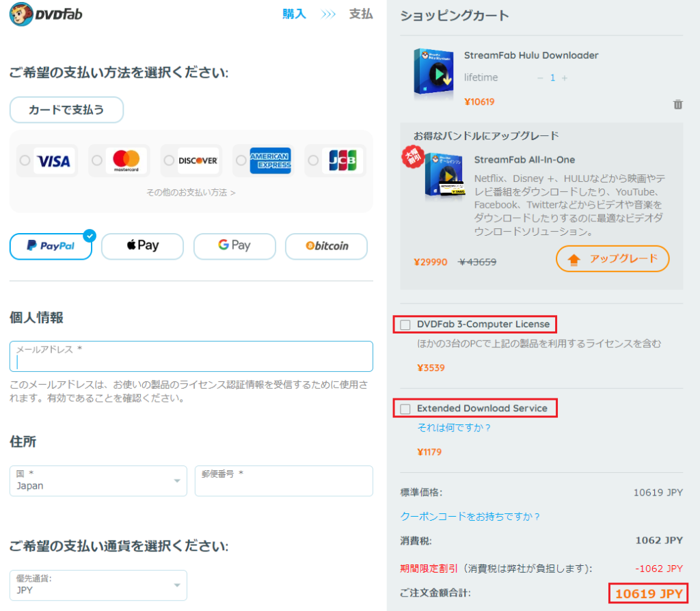Viewport: 700px width, 611px height.
Task: Open the 国 country dropdown
Action: (98, 481)
